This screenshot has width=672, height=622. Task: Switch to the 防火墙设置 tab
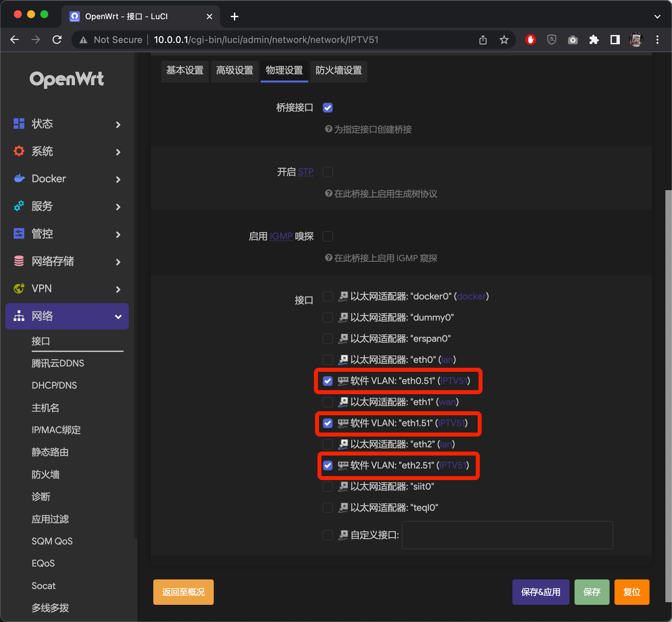pyautogui.click(x=338, y=71)
